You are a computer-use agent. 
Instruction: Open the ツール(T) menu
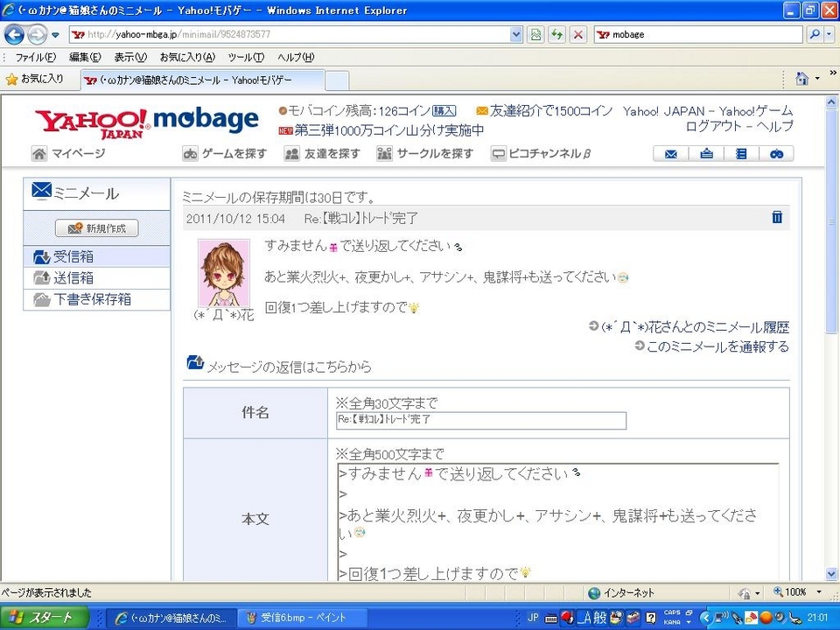pyautogui.click(x=246, y=58)
